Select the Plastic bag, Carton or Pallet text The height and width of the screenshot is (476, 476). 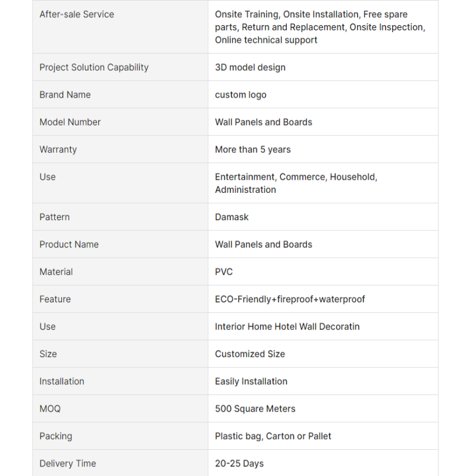pos(273,436)
